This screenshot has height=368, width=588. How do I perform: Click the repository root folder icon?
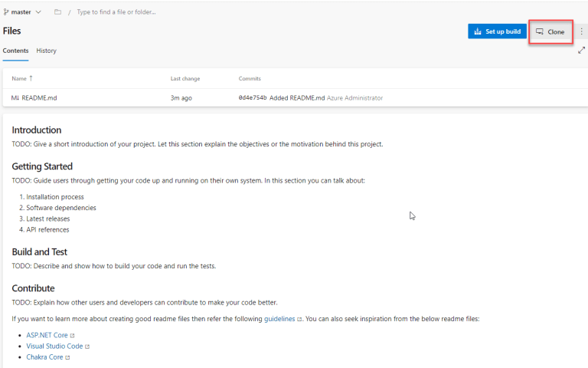57,12
